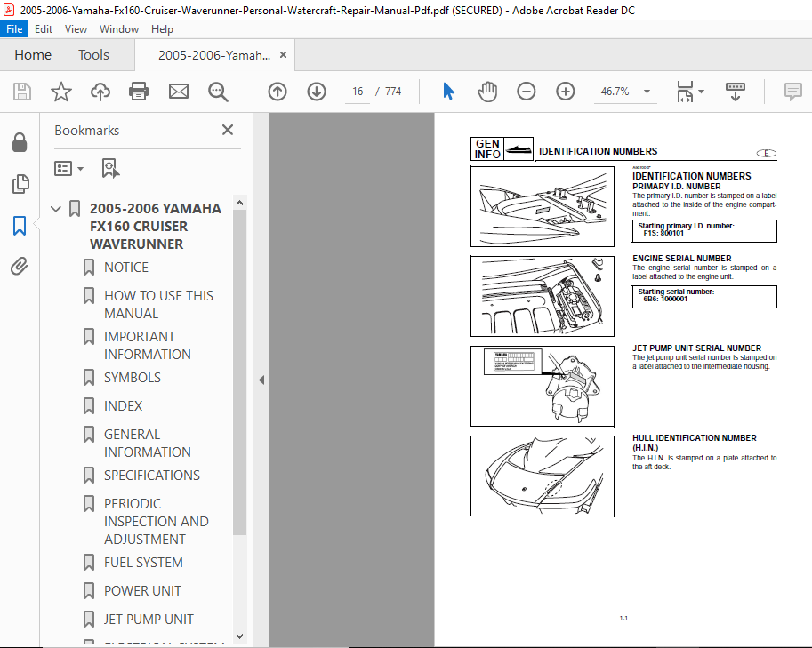Activate the Selection arrow tool
Image resolution: width=812 pixels, height=648 pixels.
(448, 92)
